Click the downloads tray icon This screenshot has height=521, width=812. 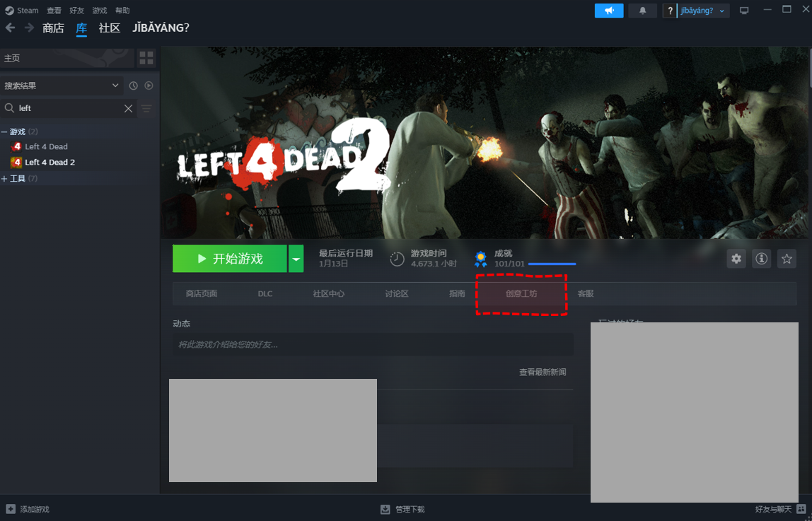pyautogui.click(x=385, y=510)
